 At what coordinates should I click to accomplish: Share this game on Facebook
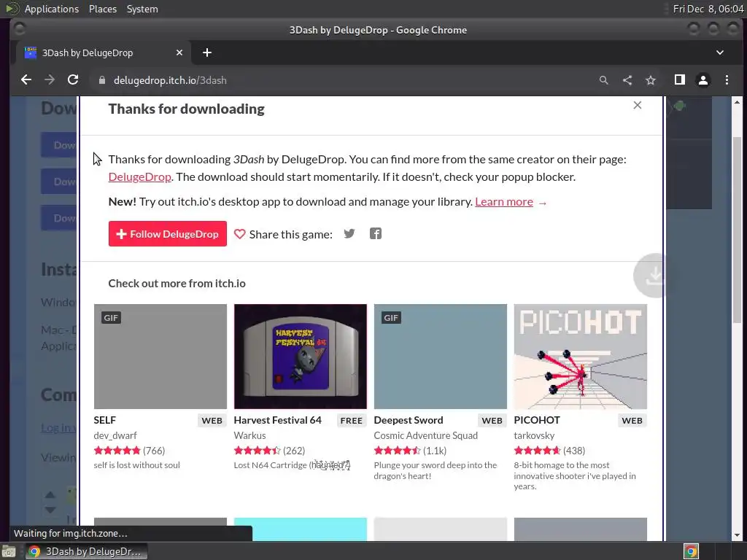click(376, 234)
